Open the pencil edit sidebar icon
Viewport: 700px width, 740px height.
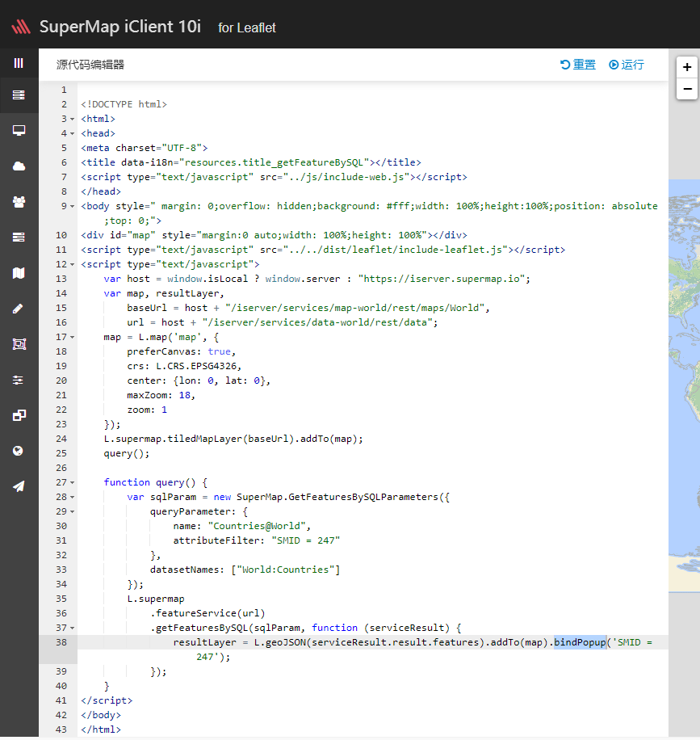coord(19,309)
